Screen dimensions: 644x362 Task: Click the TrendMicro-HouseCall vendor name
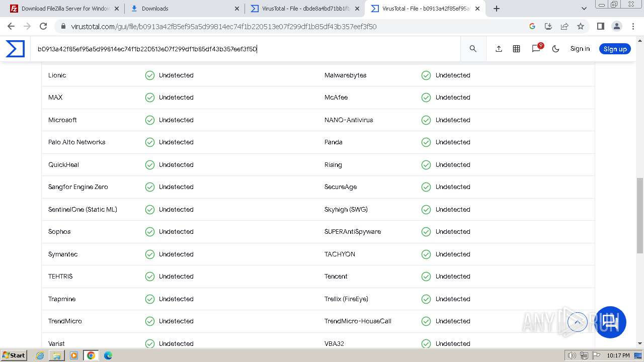click(x=358, y=321)
